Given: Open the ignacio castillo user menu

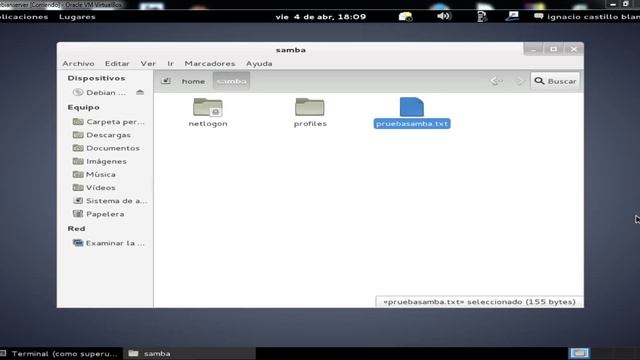Looking at the screenshot, I should point(587,17).
